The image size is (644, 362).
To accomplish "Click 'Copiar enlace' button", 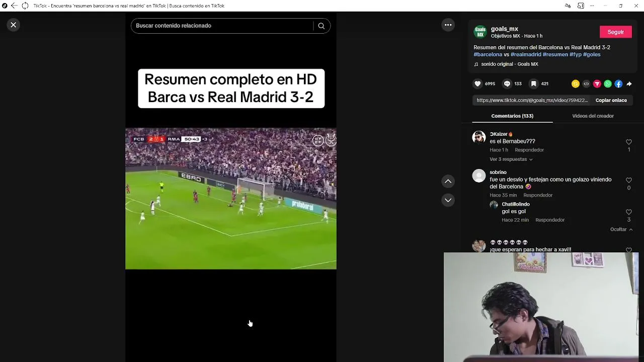I will [x=611, y=100].
